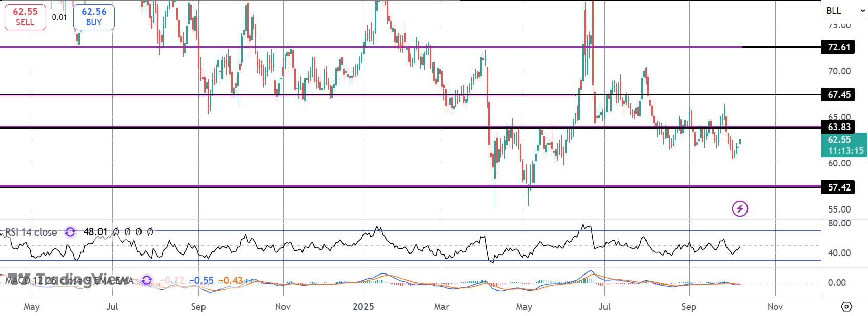
Task: Click the 40.00 level on RSI scale
Action: [x=839, y=253]
